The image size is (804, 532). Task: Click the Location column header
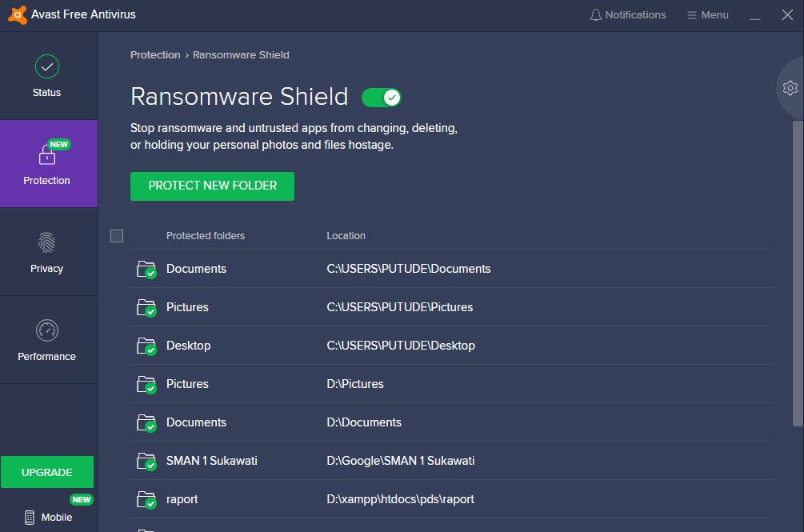click(346, 236)
